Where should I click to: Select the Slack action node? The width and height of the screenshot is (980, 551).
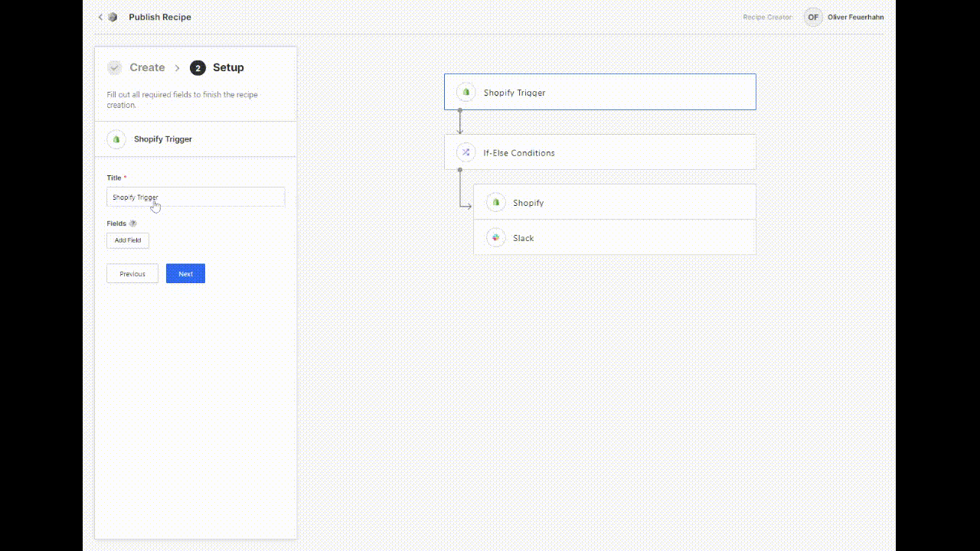pyautogui.click(x=615, y=238)
